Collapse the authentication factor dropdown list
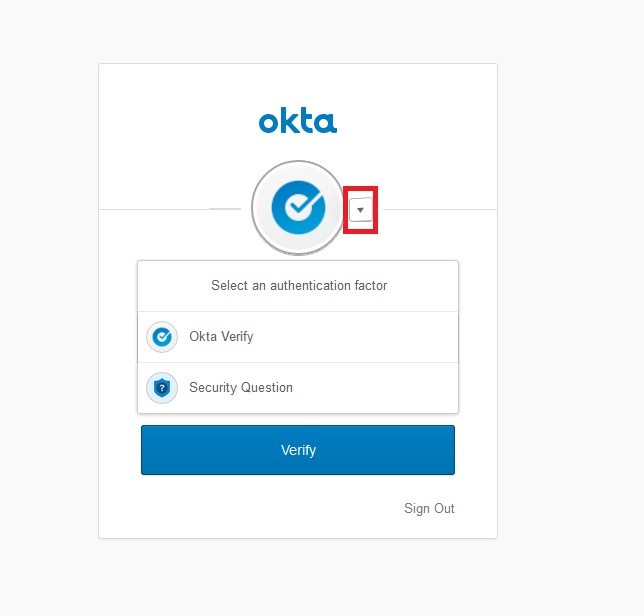The image size is (644, 616). [x=360, y=209]
